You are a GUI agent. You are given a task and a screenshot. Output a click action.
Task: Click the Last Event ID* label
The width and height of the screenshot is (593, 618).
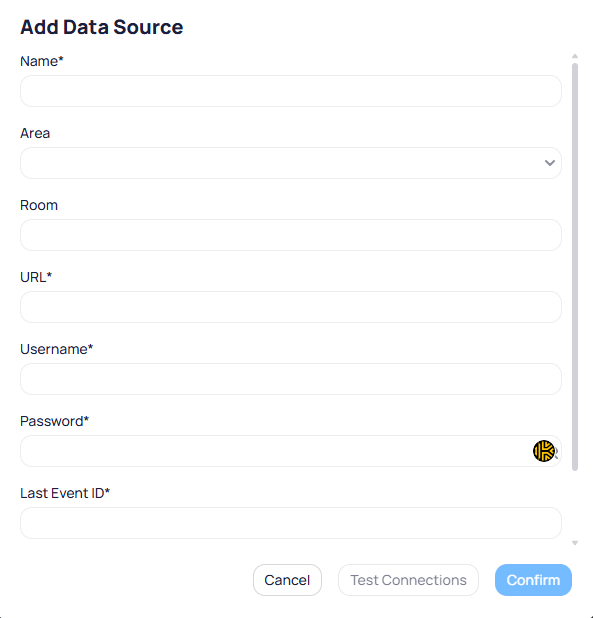[65, 493]
